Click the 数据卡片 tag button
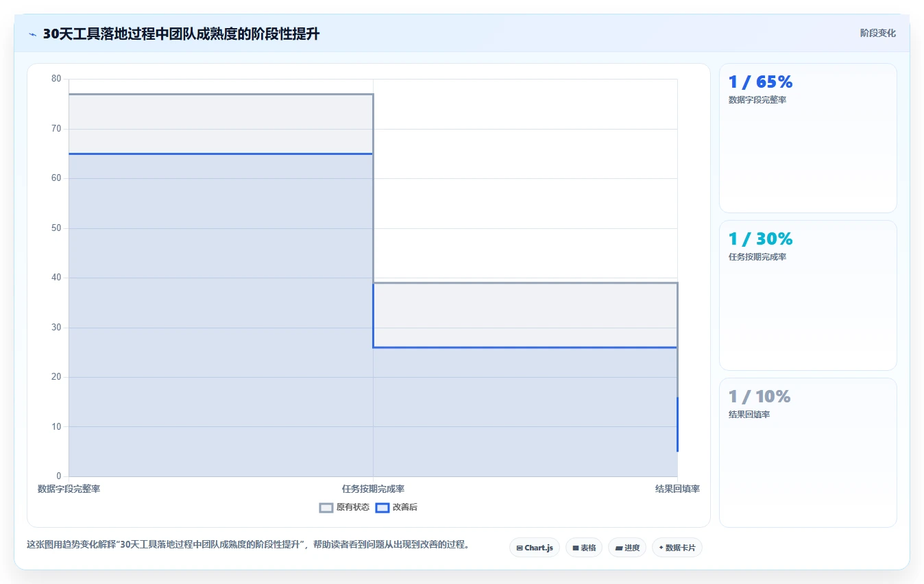Viewport: 924px width, 584px height. [677, 548]
